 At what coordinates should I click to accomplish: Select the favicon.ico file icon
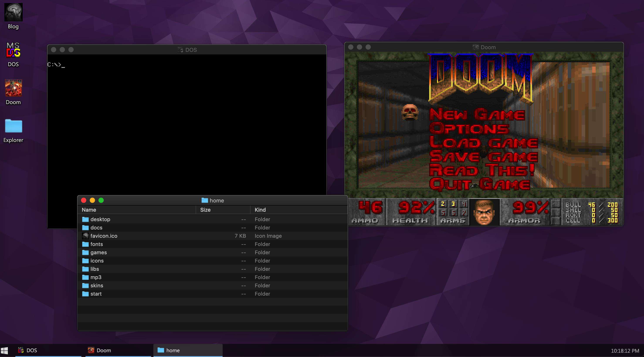point(85,236)
